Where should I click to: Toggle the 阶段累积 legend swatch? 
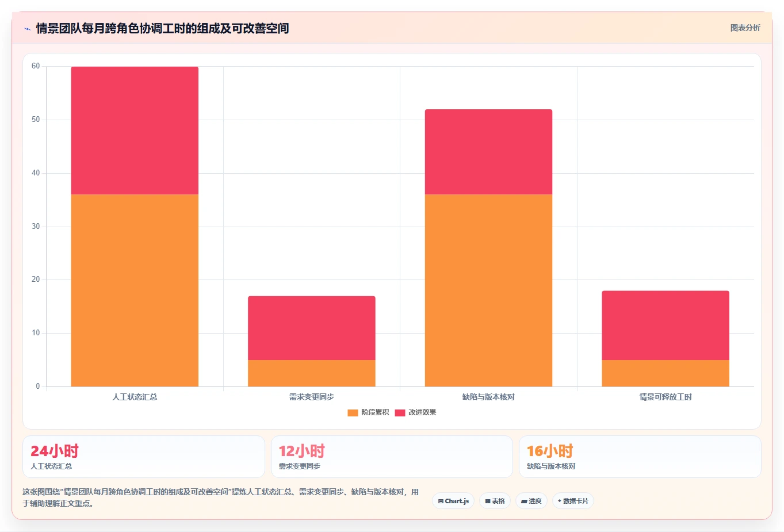(353, 412)
